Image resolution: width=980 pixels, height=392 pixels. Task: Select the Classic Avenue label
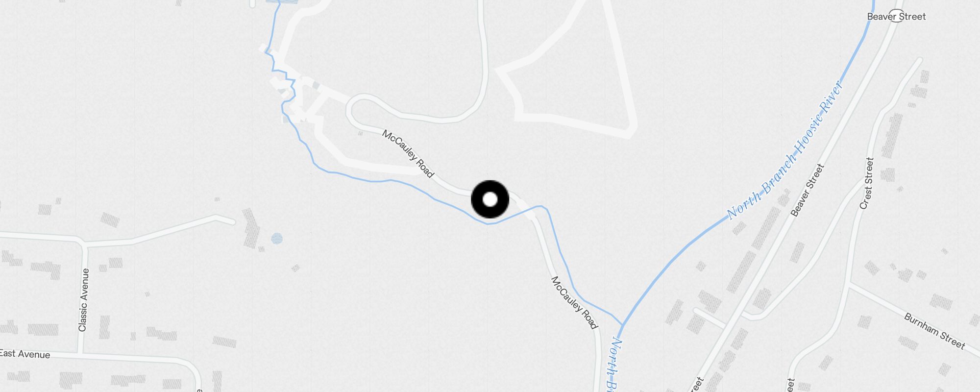coord(84,300)
